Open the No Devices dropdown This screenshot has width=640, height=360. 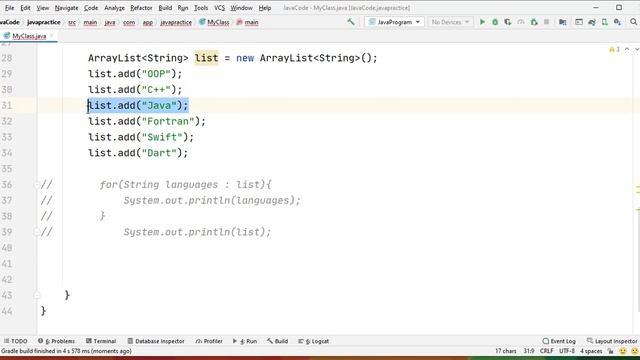[x=450, y=22]
